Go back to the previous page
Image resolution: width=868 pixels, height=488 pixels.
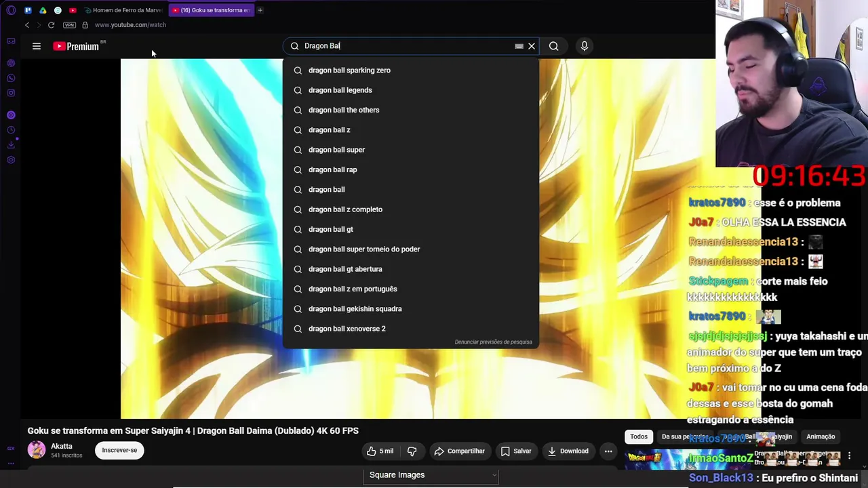tap(27, 25)
